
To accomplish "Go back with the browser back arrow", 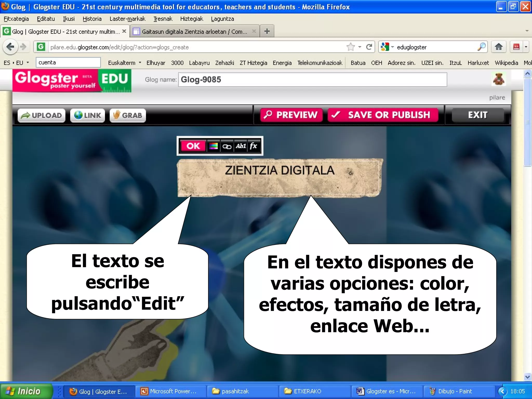I will tap(10, 47).
